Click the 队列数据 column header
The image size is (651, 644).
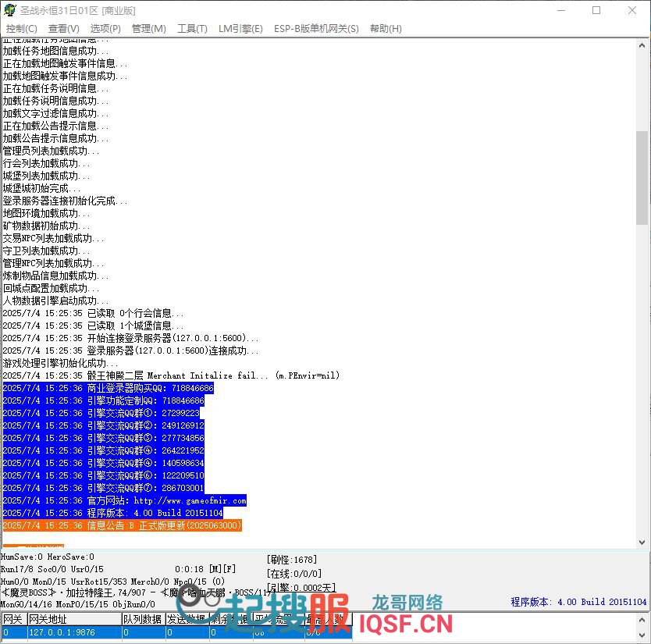coord(142,619)
